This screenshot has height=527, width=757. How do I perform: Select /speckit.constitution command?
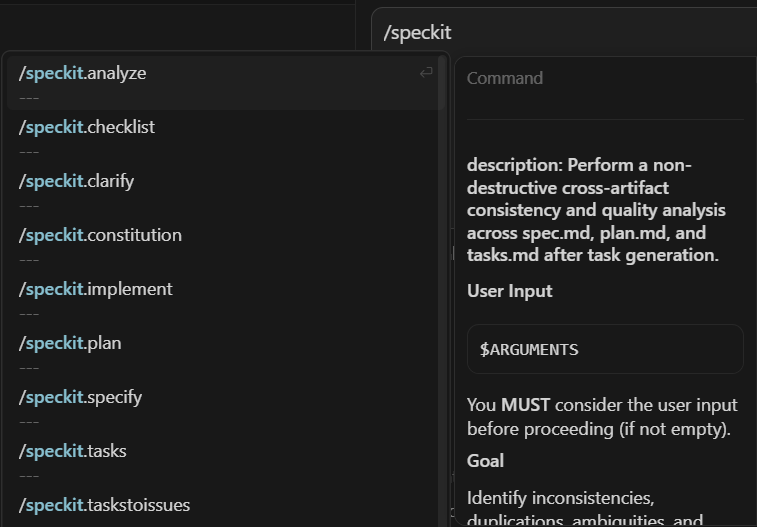225,245
